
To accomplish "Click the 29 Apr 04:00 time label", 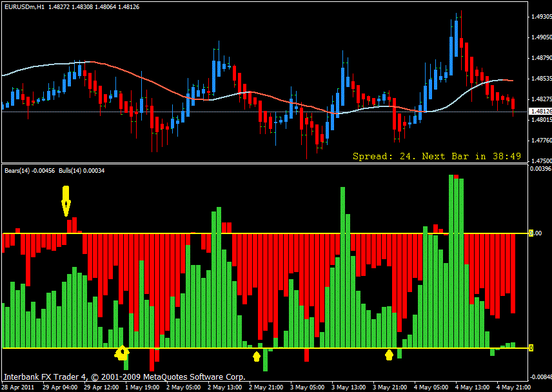I will click(60, 387).
